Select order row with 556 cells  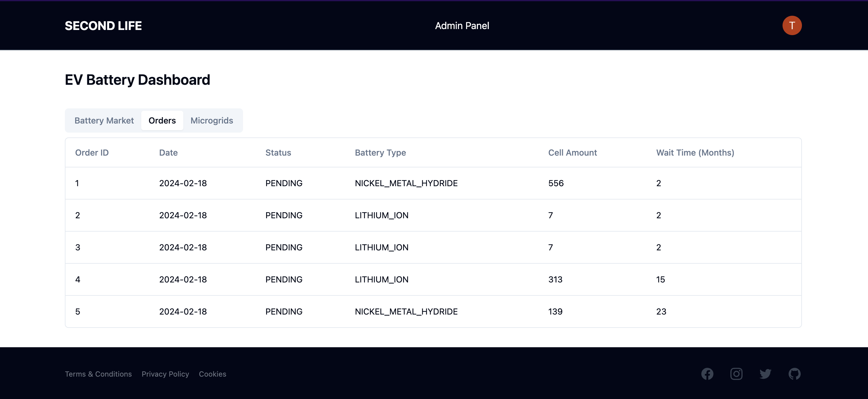tap(433, 183)
